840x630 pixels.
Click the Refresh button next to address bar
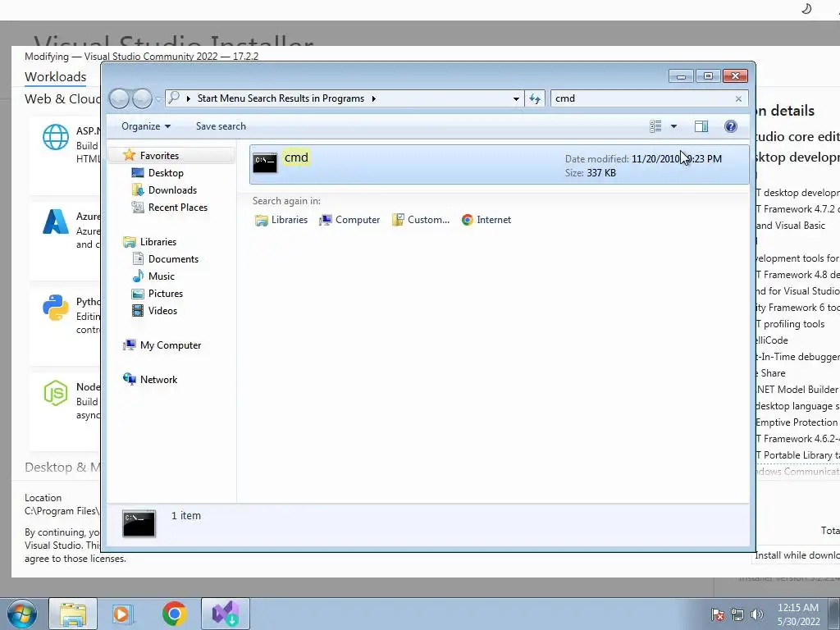(535, 98)
